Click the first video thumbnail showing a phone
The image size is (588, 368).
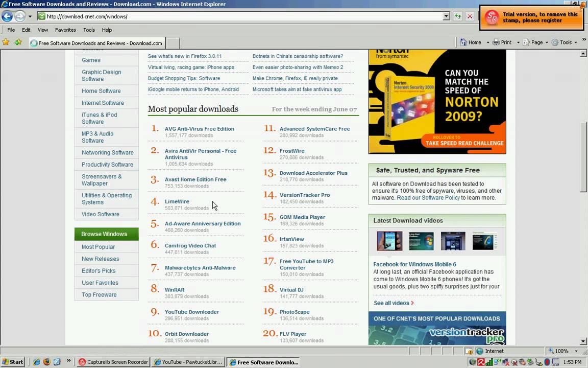389,241
